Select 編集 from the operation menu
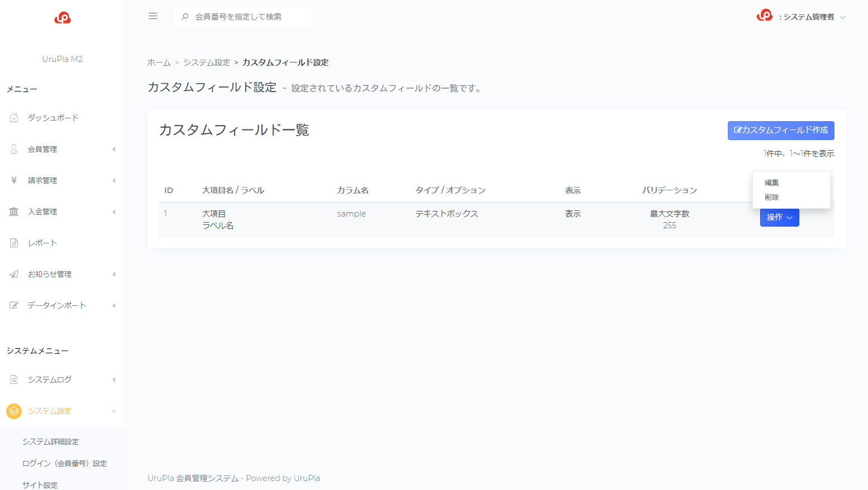The image size is (868, 490). pyautogui.click(x=772, y=182)
